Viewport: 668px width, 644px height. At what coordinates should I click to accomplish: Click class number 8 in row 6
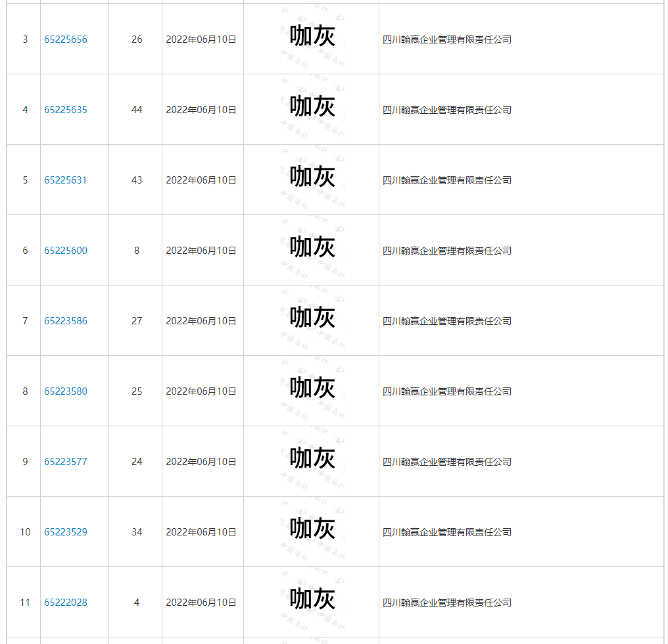point(137,250)
